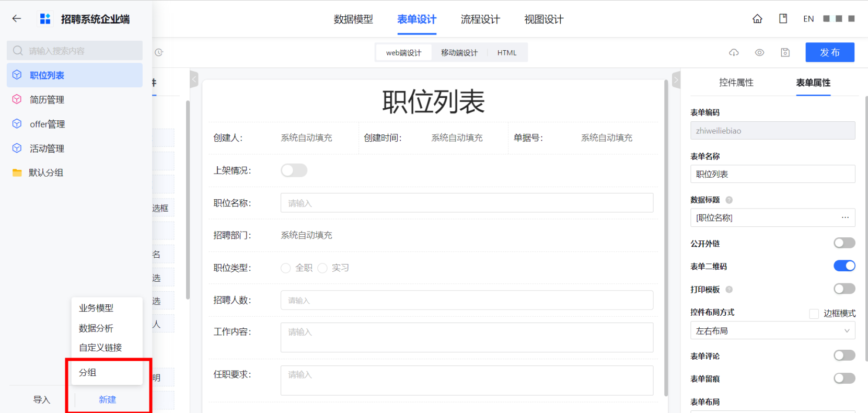The height and width of the screenshot is (413, 868).
Task: Enable the 打印模板 switch
Action: (x=844, y=289)
